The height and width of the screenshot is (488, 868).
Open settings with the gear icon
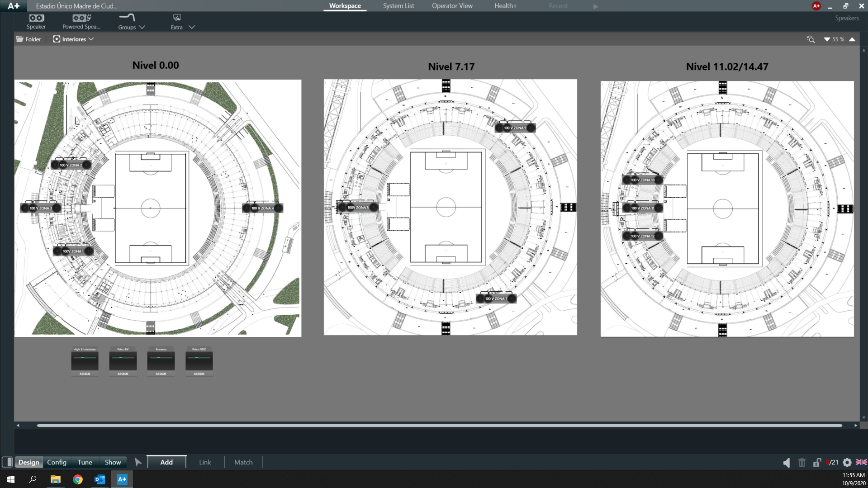847,462
